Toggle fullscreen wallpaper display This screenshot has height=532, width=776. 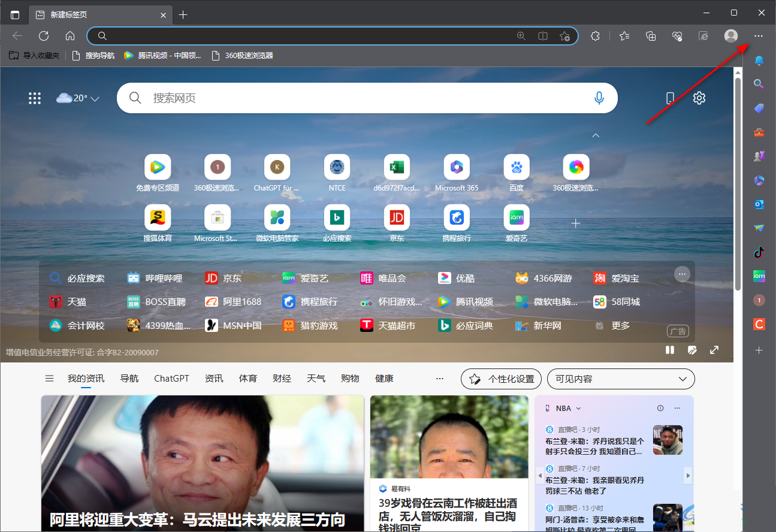714,350
